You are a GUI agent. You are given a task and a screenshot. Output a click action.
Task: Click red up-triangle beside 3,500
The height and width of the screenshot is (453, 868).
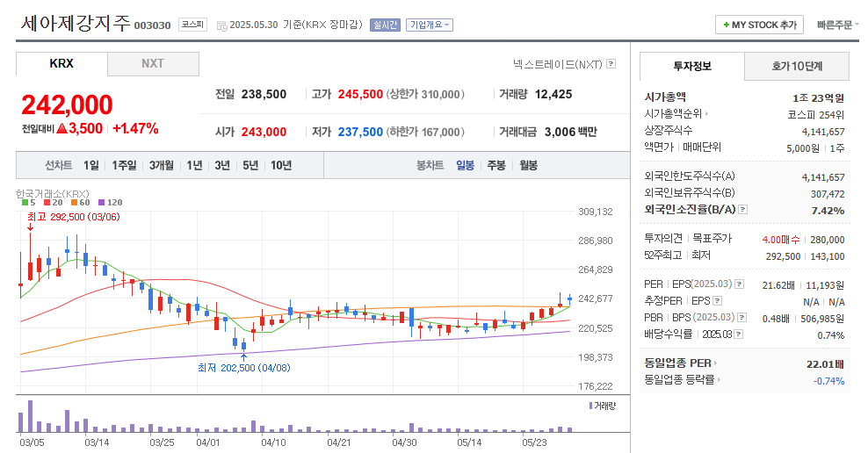click(61, 129)
